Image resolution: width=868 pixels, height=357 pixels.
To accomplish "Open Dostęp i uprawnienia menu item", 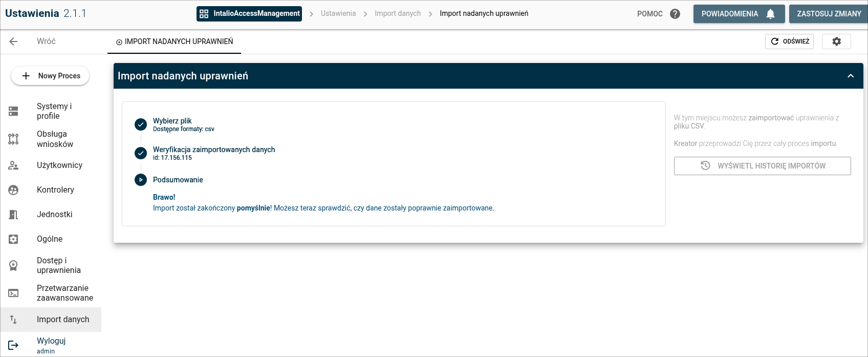I will coord(58,265).
